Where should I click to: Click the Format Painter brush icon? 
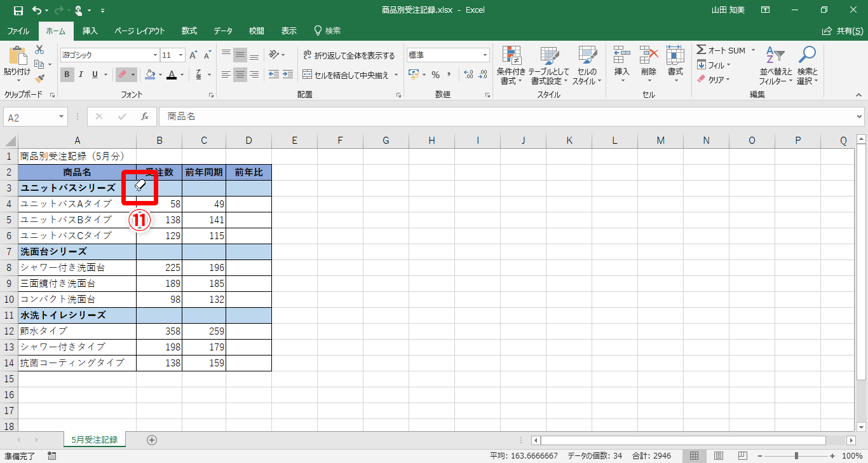point(39,79)
